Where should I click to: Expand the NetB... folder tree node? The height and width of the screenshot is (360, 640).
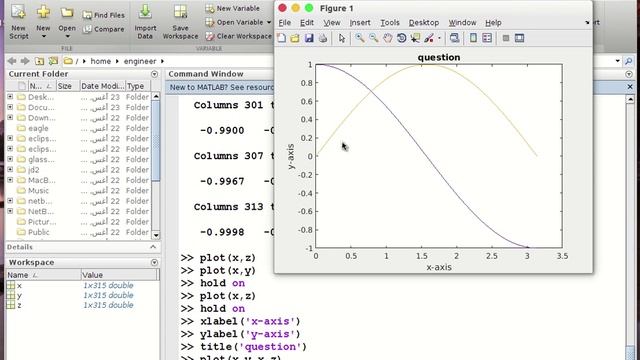point(10,211)
